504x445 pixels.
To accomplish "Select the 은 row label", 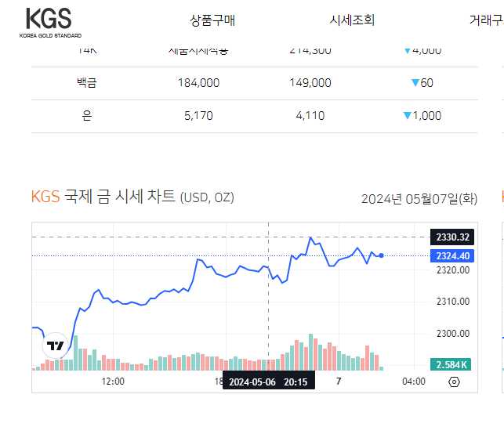I will tap(86, 115).
